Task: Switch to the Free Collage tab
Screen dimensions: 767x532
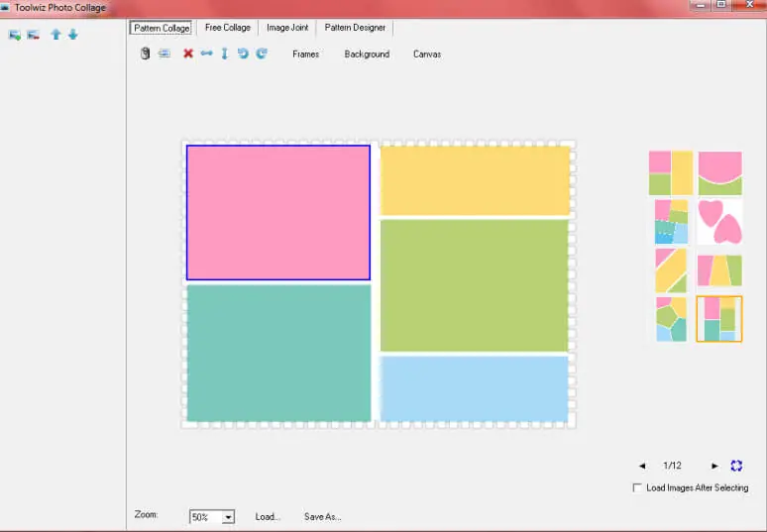Action: click(228, 28)
